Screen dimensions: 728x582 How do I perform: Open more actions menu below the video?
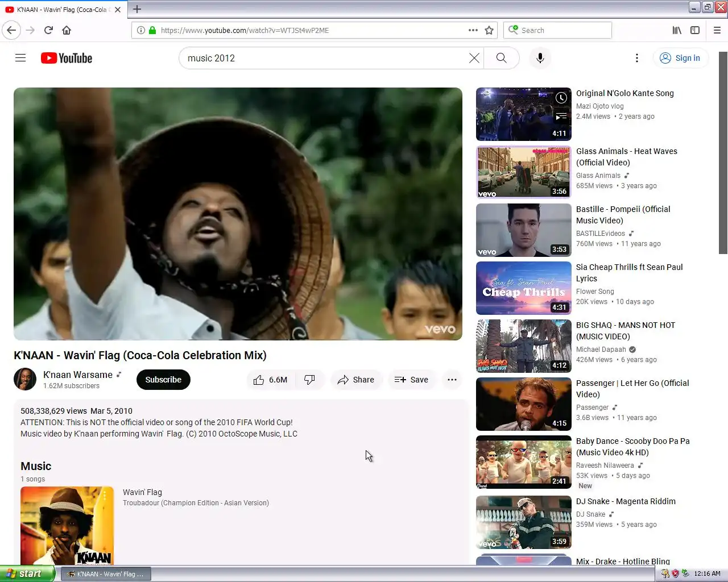452,380
